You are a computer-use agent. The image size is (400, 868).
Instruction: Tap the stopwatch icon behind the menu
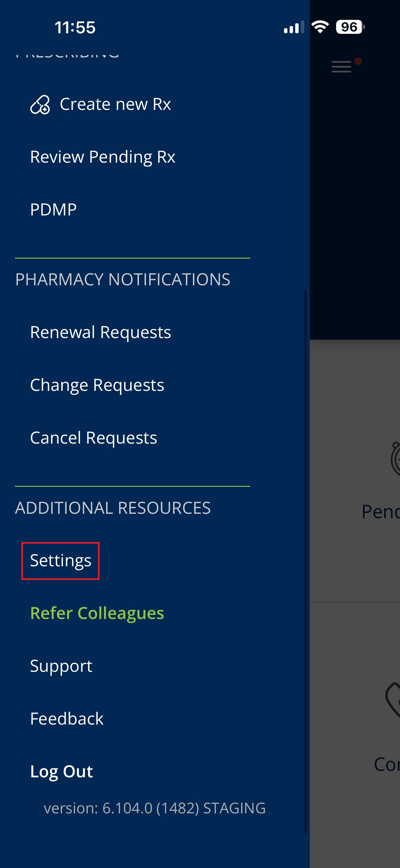point(396,459)
